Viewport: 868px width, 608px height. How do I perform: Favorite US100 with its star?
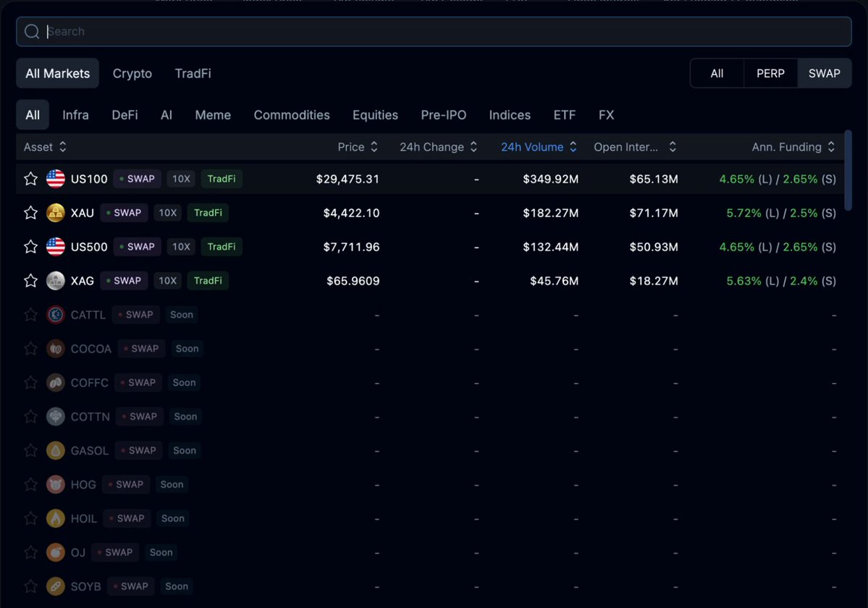(x=31, y=179)
